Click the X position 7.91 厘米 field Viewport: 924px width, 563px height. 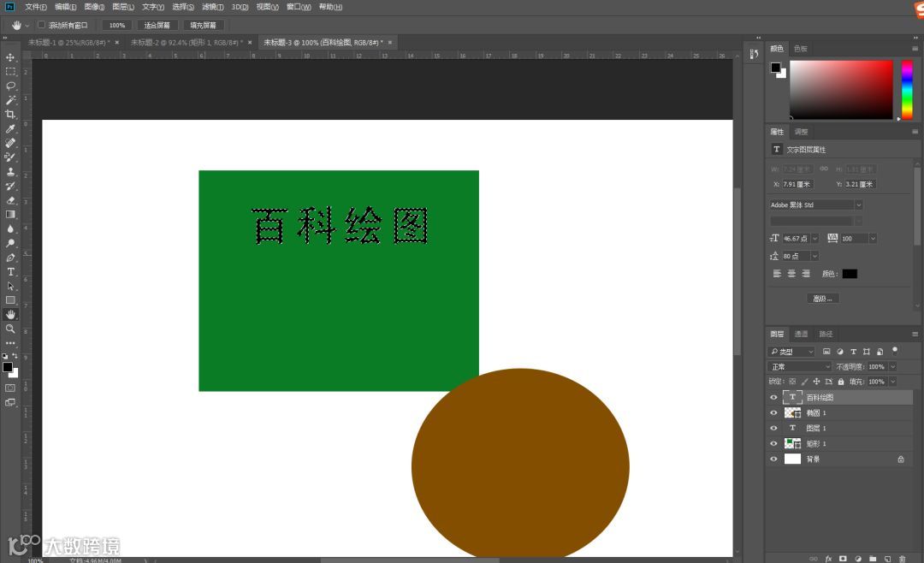click(797, 185)
